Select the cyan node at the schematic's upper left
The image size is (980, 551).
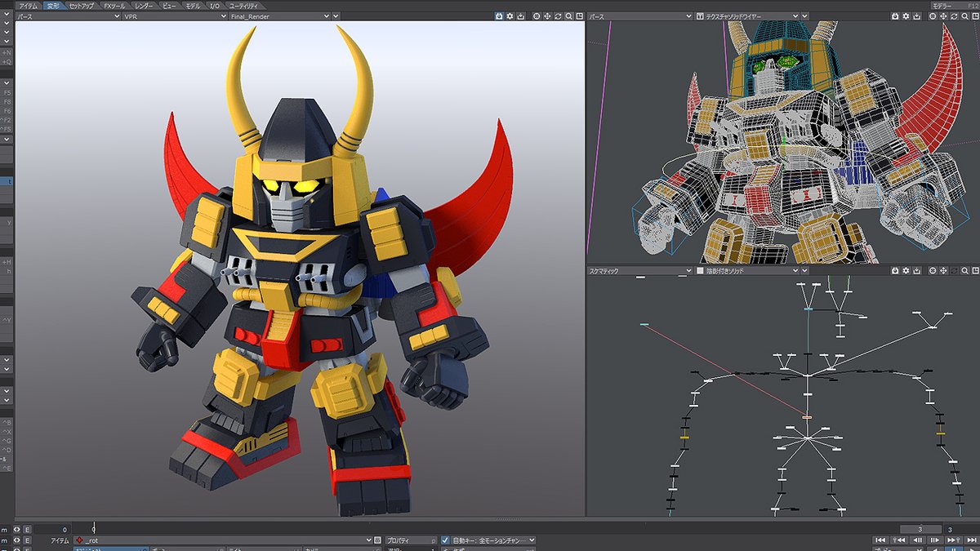click(x=644, y=325)
